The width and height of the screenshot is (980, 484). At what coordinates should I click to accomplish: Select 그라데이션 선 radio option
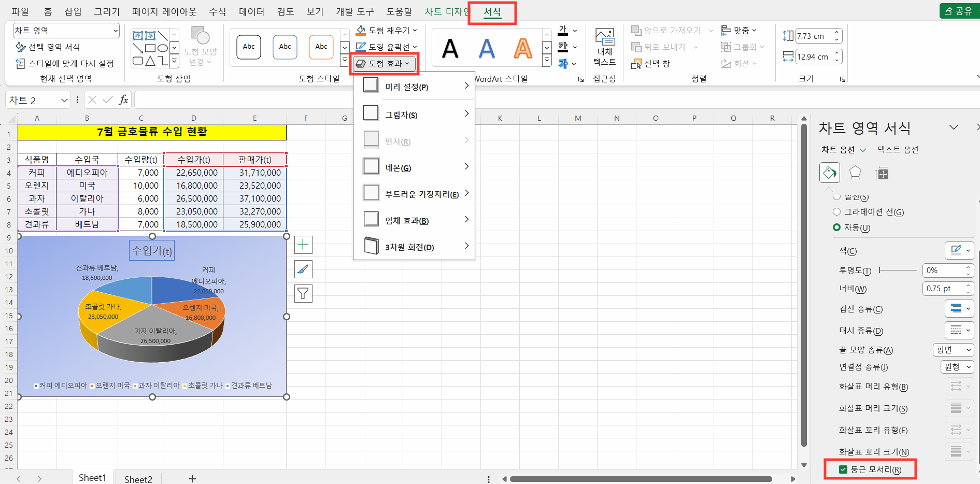(x=868, y=212)
